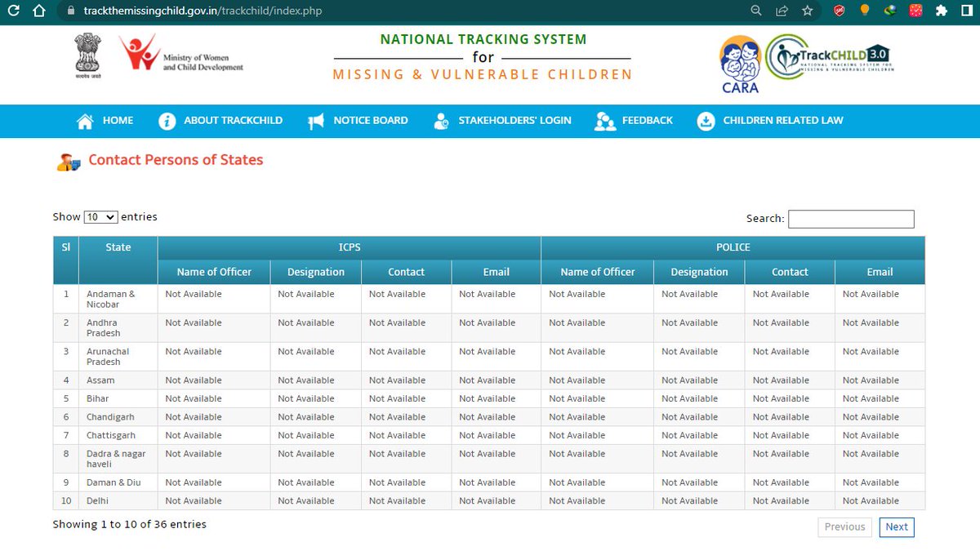Sort by ICPS Email header

coord(497,272)
